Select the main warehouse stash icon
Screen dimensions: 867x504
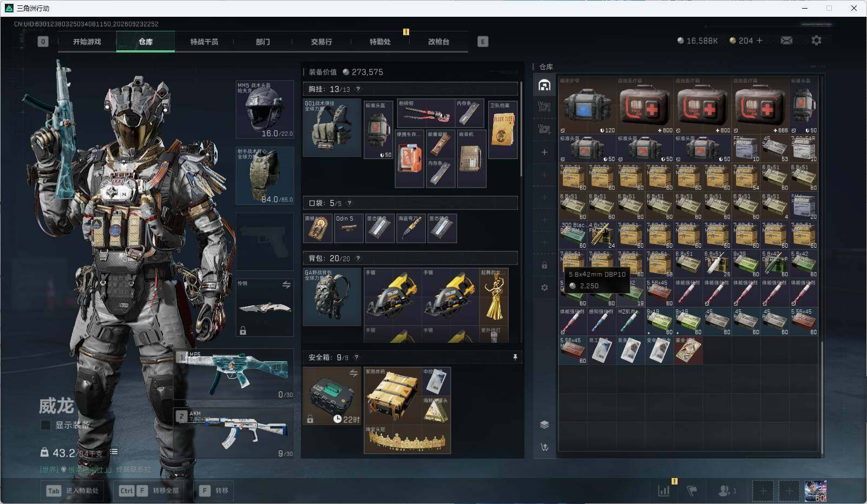pos(544,85)
